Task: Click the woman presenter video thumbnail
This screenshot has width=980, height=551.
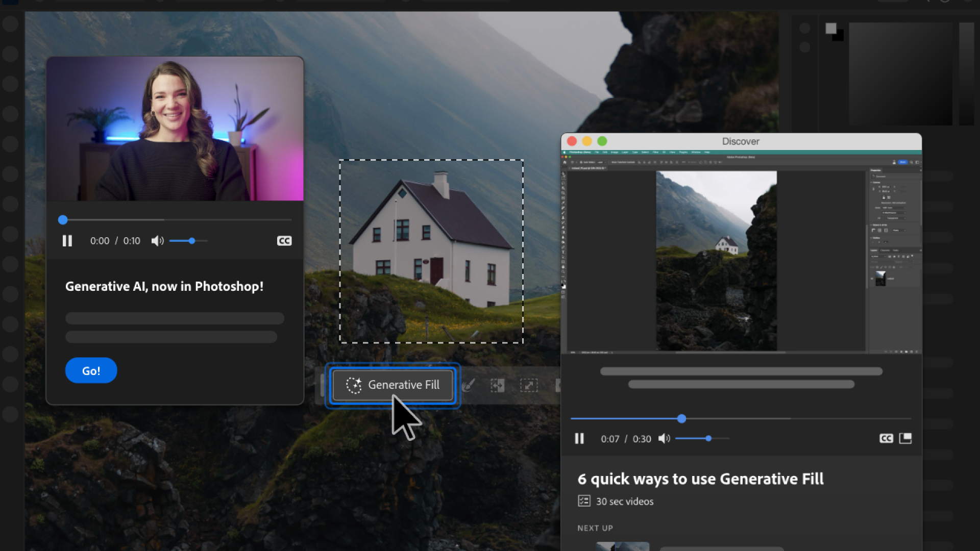Action: 175,129
